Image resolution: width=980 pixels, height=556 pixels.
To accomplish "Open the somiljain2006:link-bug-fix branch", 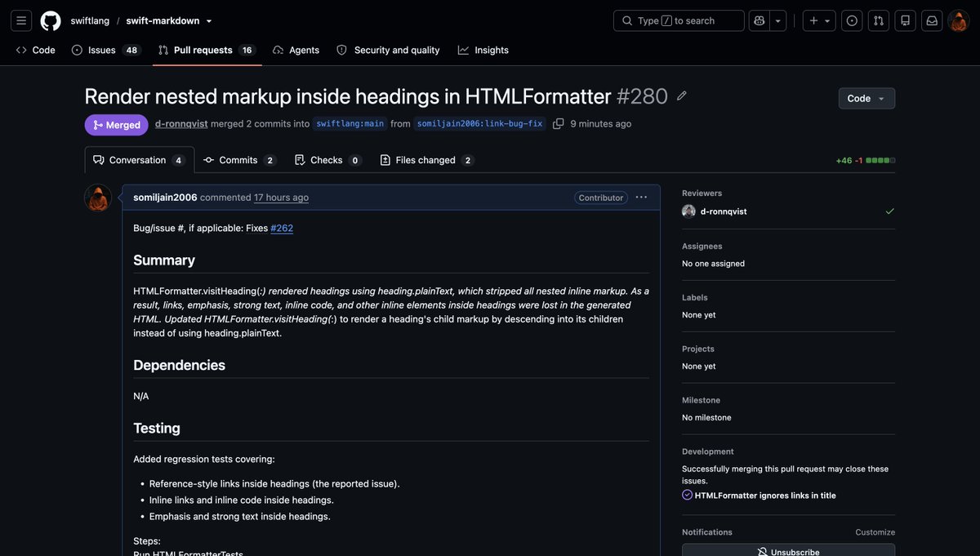I will pyautogui.click(x=479, y=124).
